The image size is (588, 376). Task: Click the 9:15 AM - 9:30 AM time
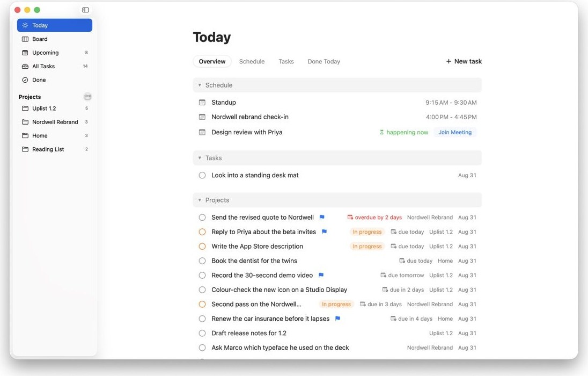point(451,103)
